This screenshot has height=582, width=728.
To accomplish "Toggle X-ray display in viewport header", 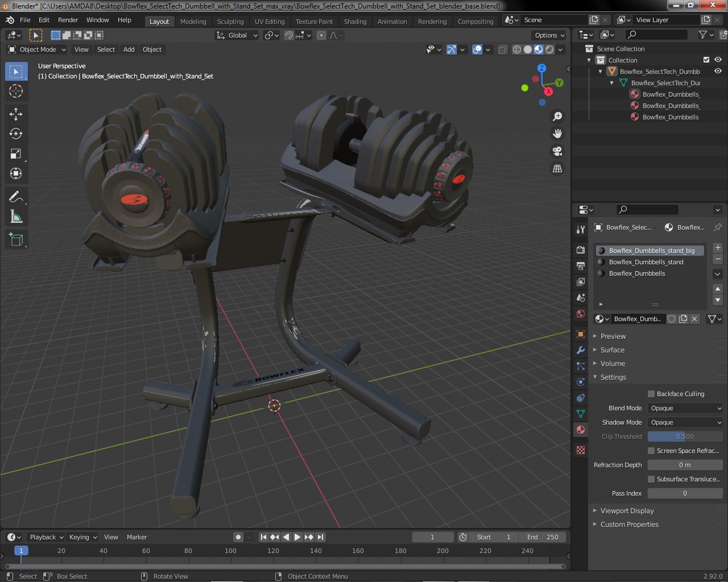I will tap(503, 49).
